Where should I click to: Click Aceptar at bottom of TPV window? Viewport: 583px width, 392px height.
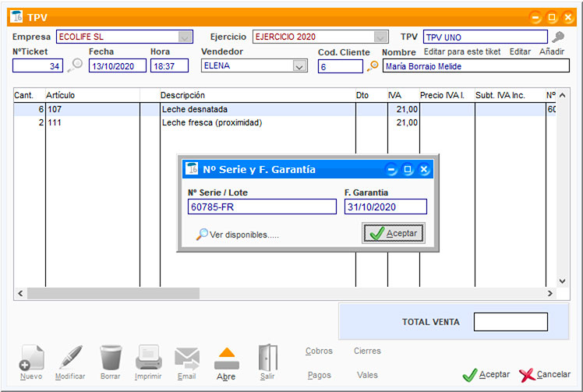[486, 375]
